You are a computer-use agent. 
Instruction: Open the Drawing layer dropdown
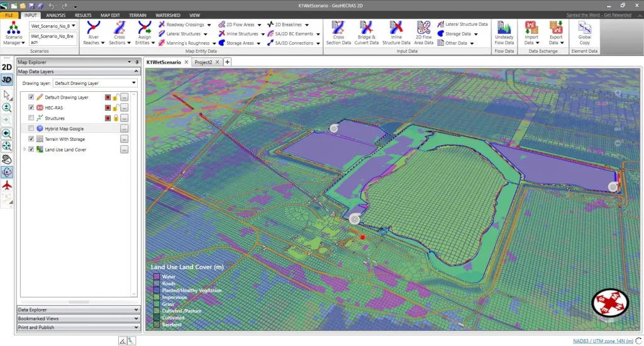pyautogui.click(x=133, y=83)
